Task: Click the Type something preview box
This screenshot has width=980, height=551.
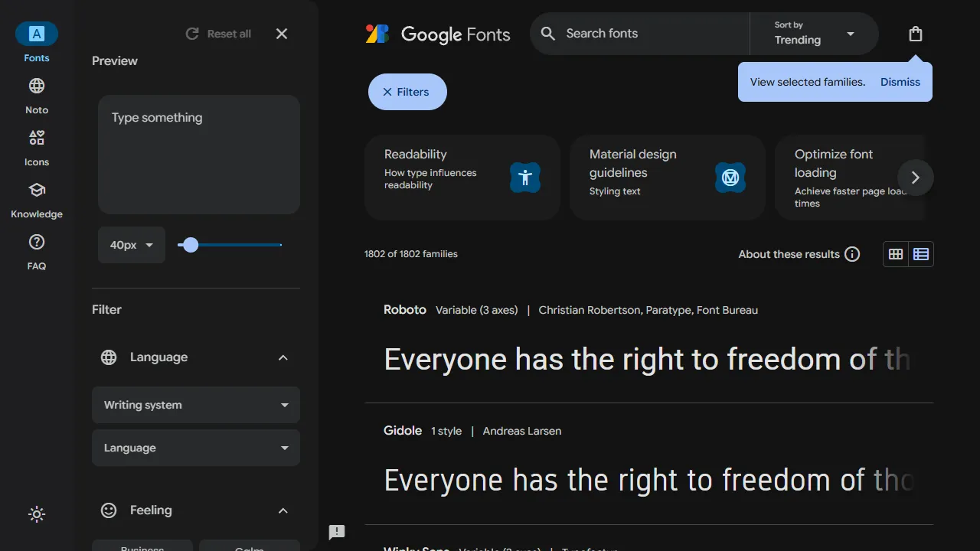Action: click(199, 155)
